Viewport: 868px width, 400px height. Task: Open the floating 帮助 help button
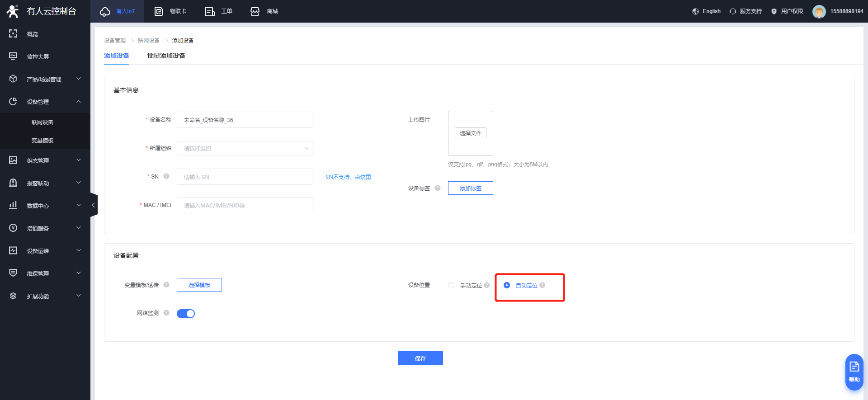point(854,372)
